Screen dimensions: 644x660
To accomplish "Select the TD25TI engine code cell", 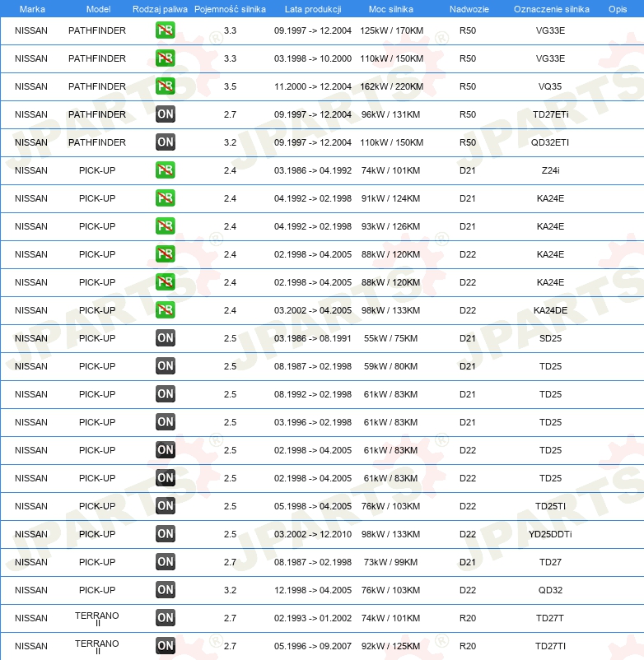I will pos(550,506).
